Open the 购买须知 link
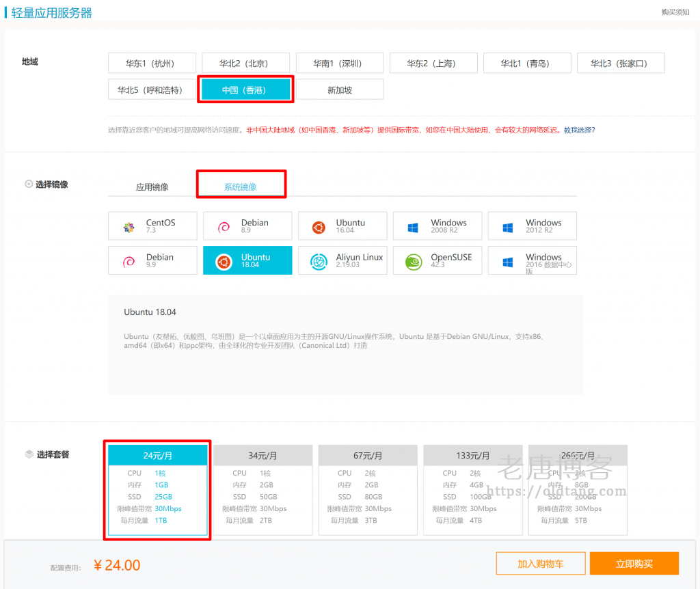This screenshot has height=589, width=700. tap(675, 12)
